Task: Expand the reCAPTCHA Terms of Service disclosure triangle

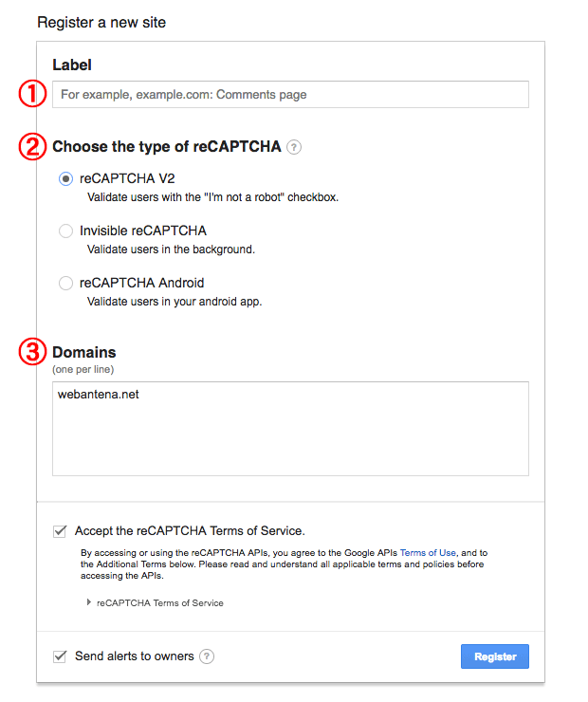Action: 88,602
